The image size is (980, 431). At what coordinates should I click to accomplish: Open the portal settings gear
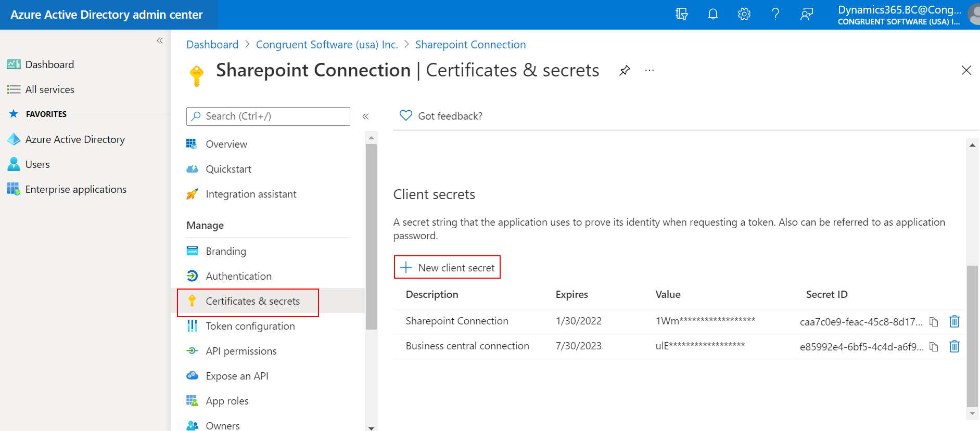point(744,14)
